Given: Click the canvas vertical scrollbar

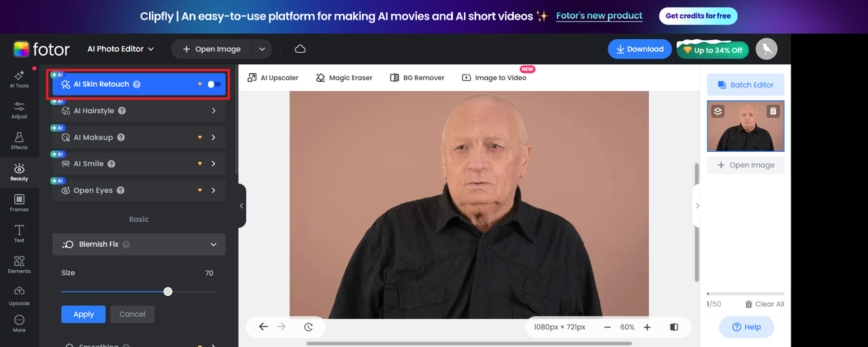Looking at the screenshot, I should 696,222.
